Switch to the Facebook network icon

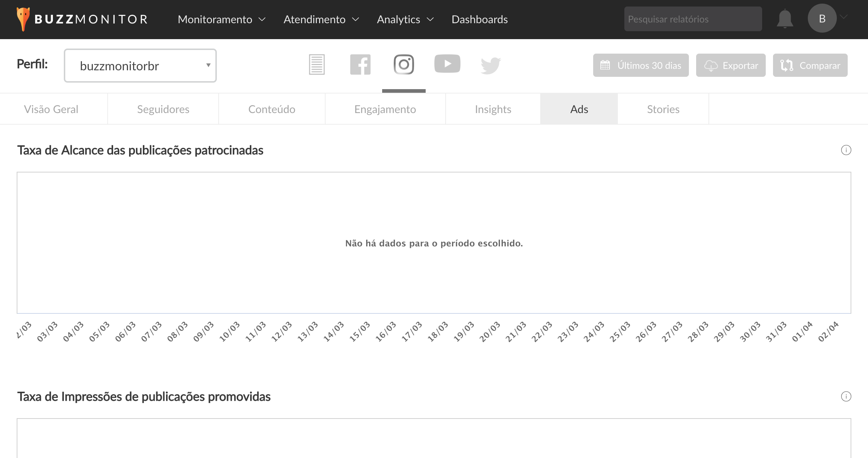360,64
